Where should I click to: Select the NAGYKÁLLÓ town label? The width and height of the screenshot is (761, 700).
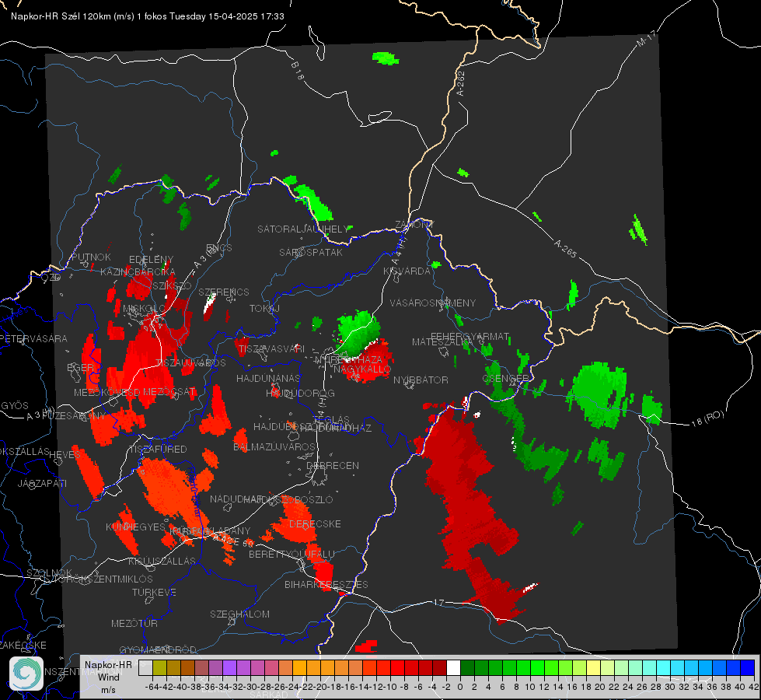pos(362,369)
